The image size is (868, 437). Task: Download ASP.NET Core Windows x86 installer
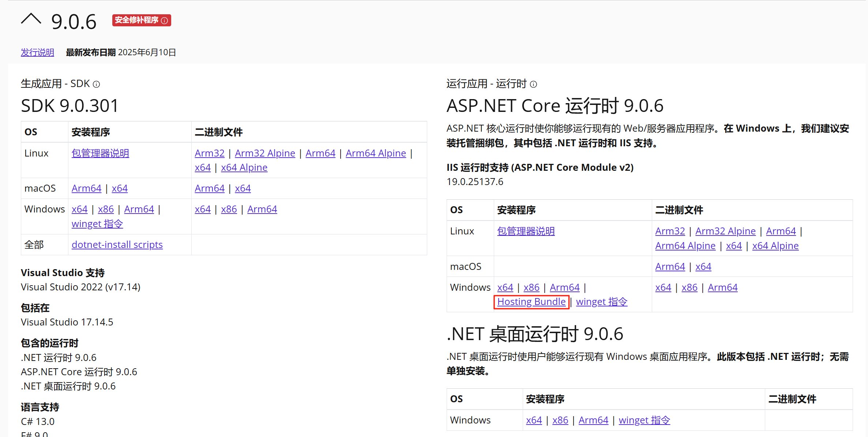[x=531, y=287]
